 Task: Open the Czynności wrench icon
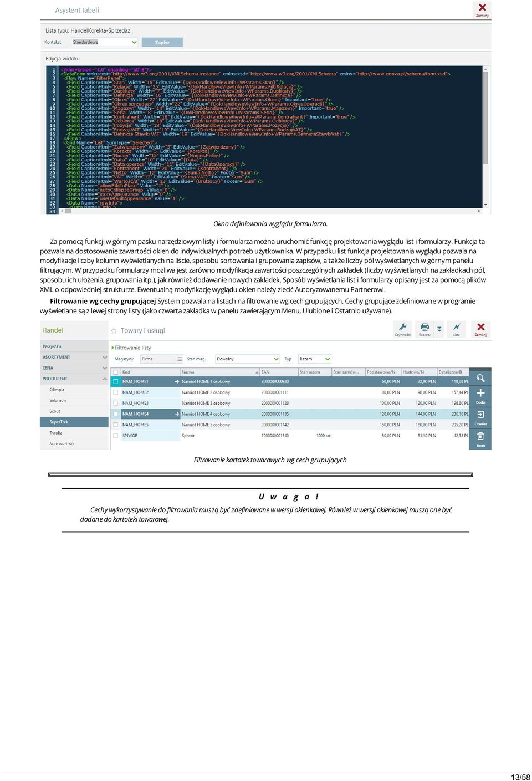tap(403, 329)
